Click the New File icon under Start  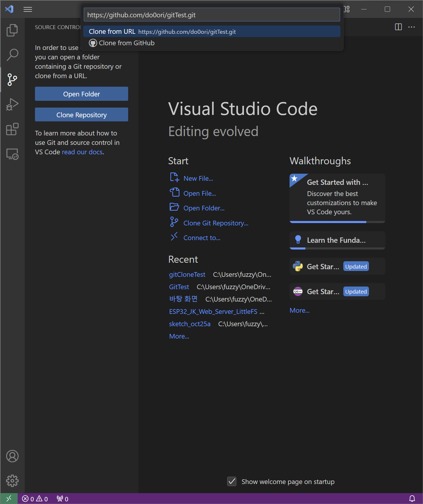tap(174, 177)
